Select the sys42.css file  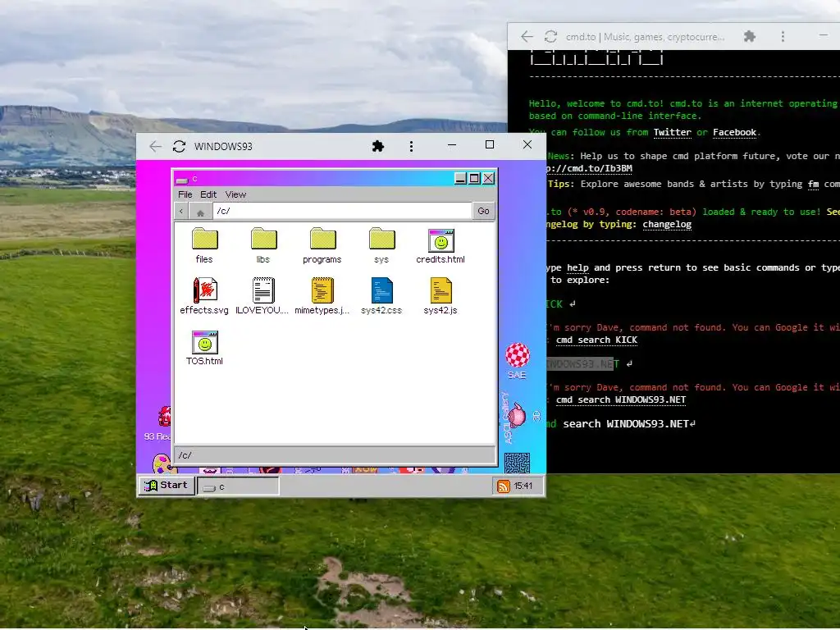point(381,295)
